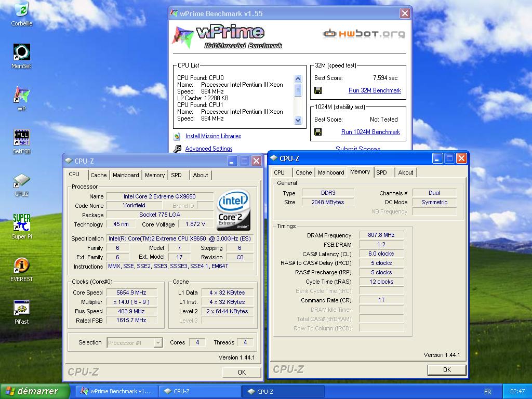Screen dimensions: 532x399
Task: Click the wPrime title bar icon
Action: coord(174,14)
